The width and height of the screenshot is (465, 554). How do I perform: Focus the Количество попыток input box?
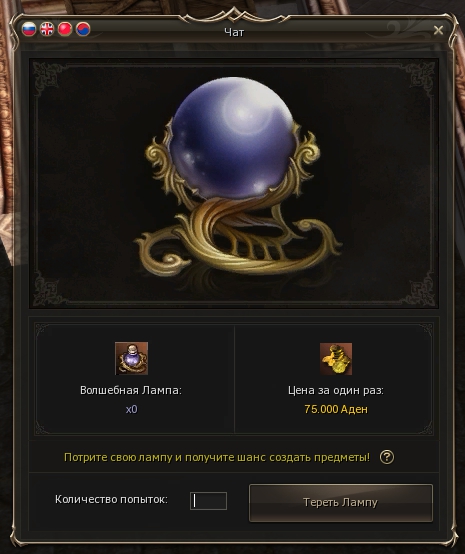(208, 501)
